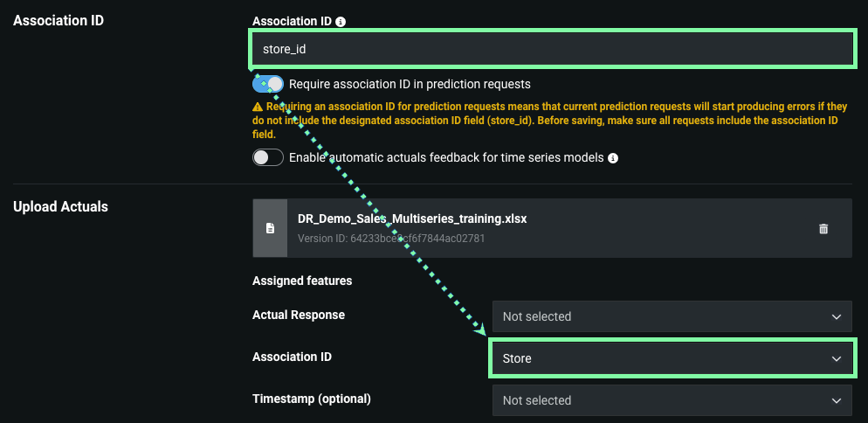Click the Assigned features heading
Viewport: 868px width, 423px height.
pos(302,281)
